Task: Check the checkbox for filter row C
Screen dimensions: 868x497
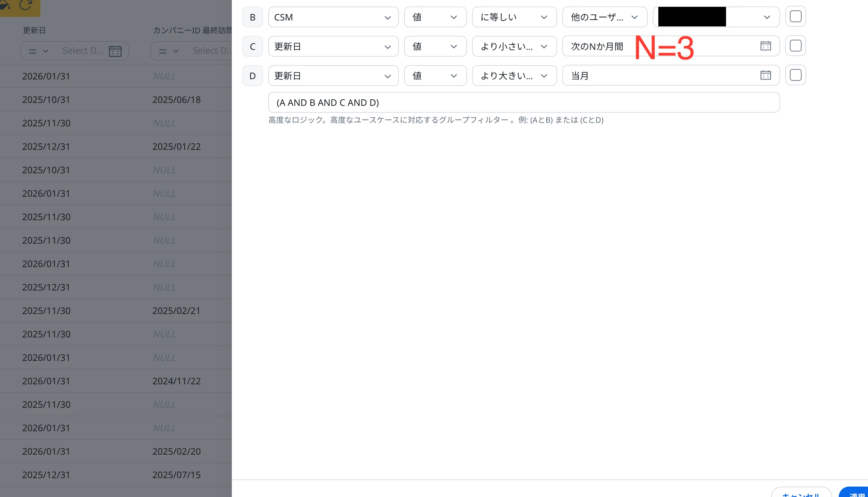Action: pyautogui.click(x=795, y=46)
